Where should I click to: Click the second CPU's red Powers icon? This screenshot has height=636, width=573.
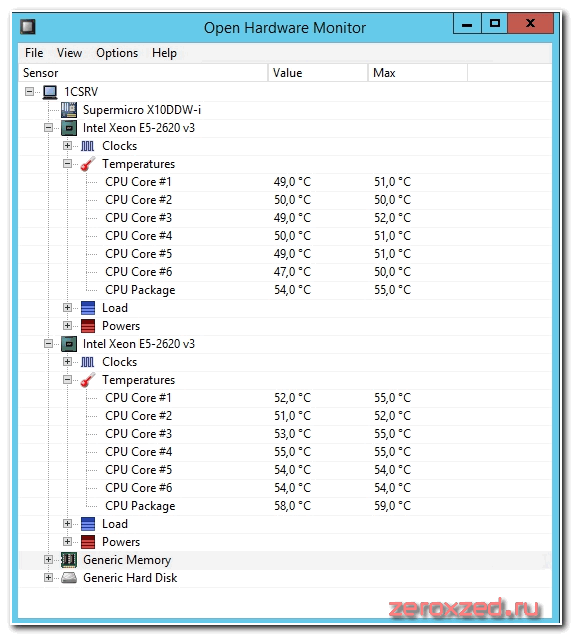pyautogui.click(x=88, y=542)
